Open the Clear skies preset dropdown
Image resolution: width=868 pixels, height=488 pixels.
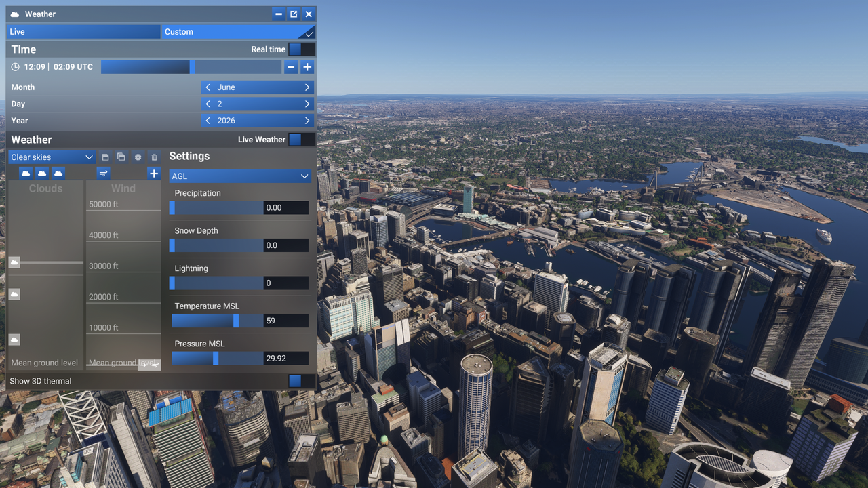coord(52,157)
